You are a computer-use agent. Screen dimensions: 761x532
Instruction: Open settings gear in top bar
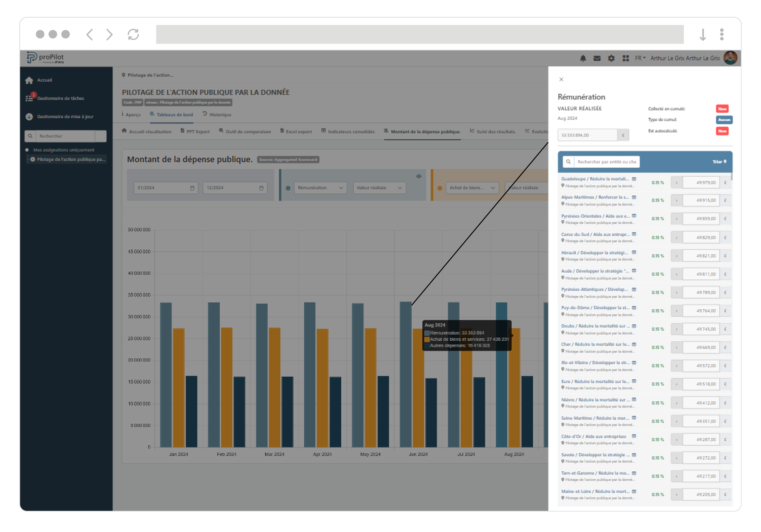click(611, 58)
